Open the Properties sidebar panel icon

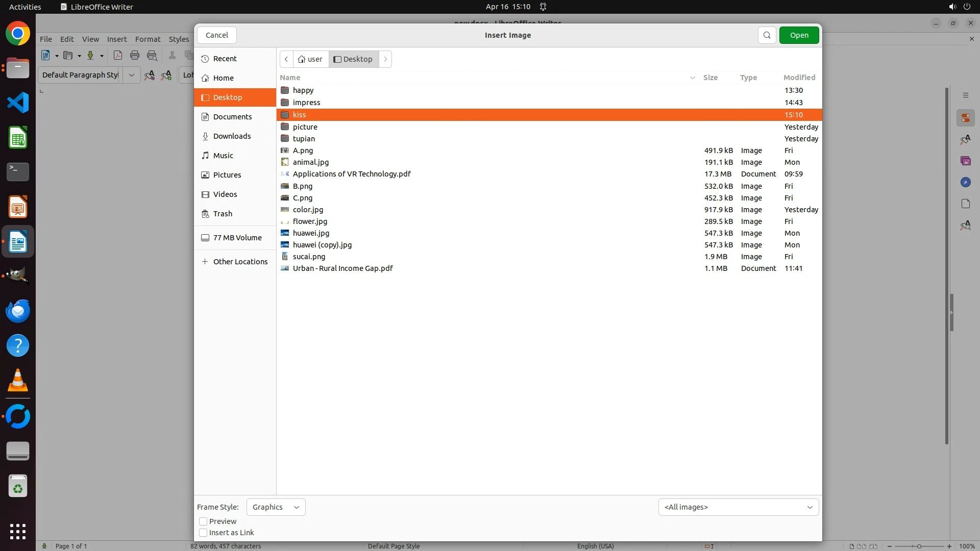(965, 118)
